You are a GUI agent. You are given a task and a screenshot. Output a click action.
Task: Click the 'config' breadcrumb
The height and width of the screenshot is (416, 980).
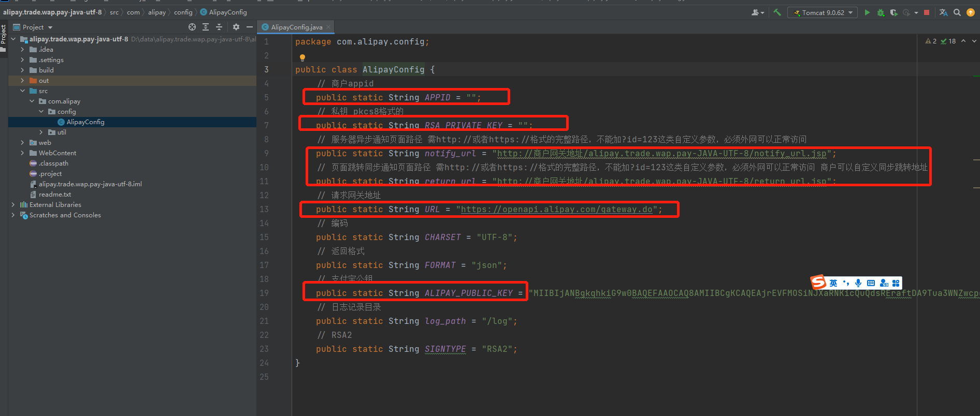183,12
